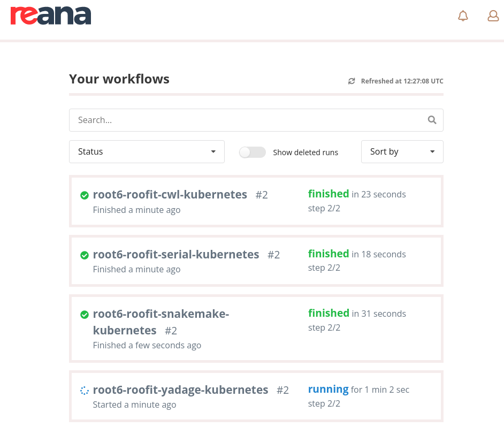Open the notifications bell icon
The width and height of the screenshot is (504, 435).
point(463,16)
